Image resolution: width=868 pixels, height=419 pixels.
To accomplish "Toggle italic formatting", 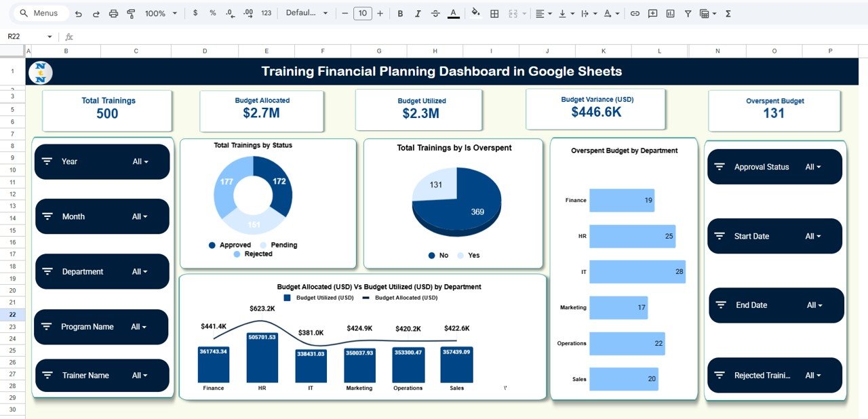I will click(x=418, y=13).
